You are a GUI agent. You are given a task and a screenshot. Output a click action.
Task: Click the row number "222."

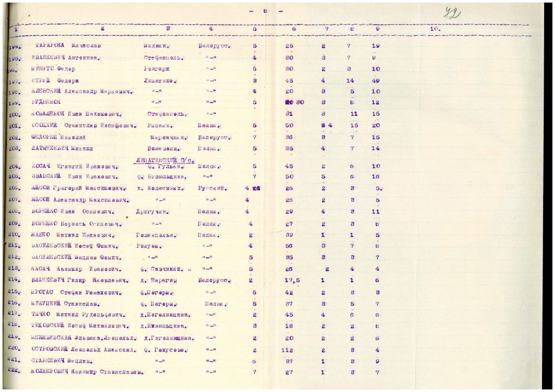[15, 370]
